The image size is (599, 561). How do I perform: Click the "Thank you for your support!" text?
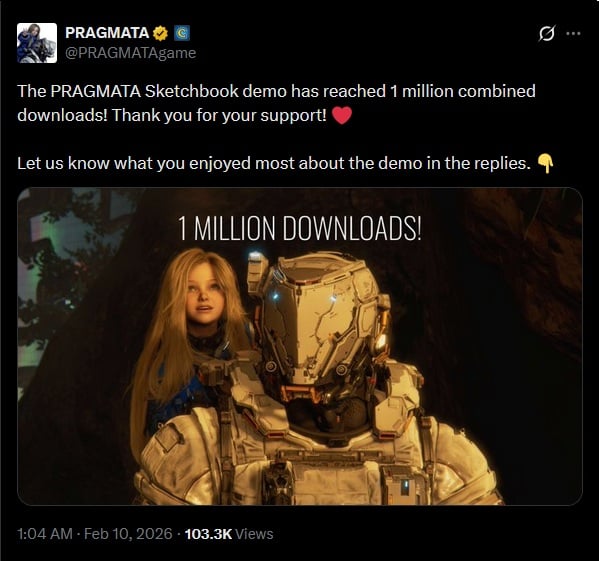[219, 115]
